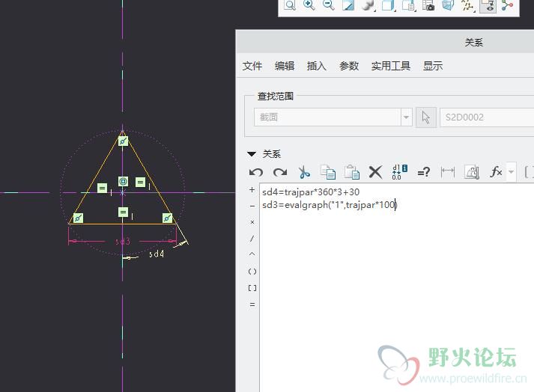Insert the divide / operator

coord(252,238)
